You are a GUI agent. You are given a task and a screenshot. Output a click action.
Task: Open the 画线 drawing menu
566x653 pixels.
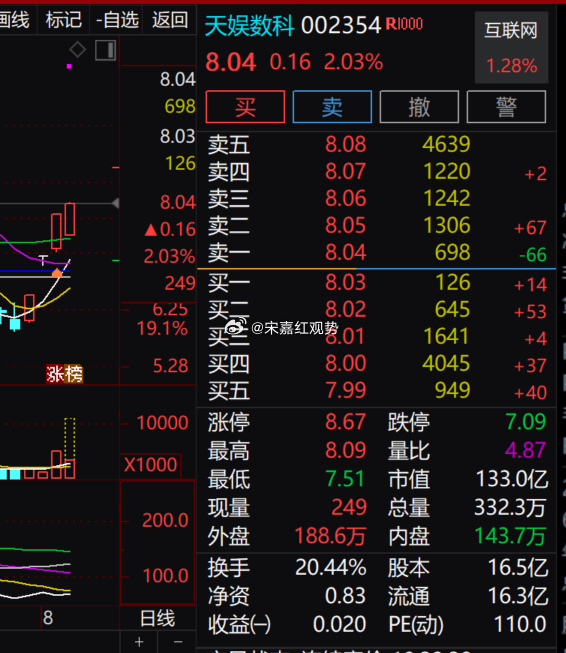[14, 20]
